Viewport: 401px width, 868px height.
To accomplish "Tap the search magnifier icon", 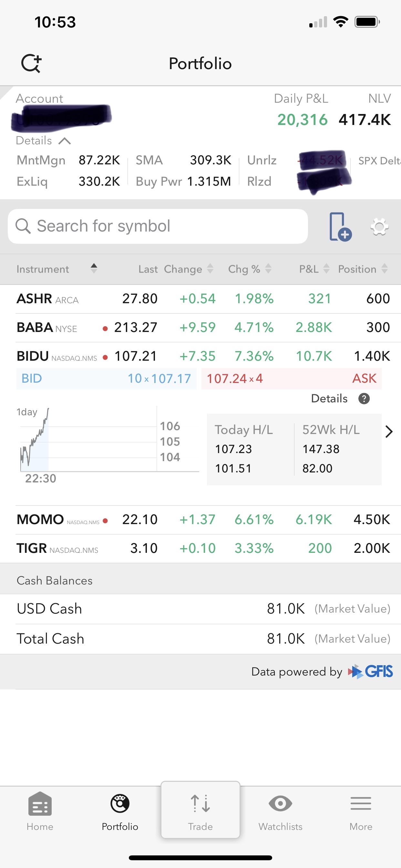I will (x=23, y=226).
